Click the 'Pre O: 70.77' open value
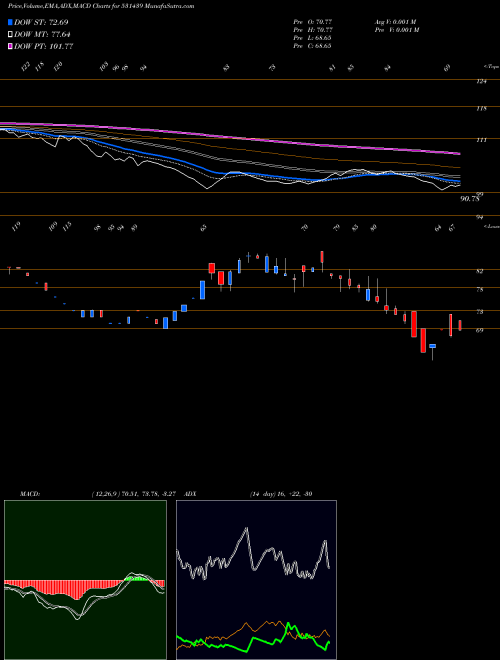This screenshot has width=500, height=660. pos(313,22)
